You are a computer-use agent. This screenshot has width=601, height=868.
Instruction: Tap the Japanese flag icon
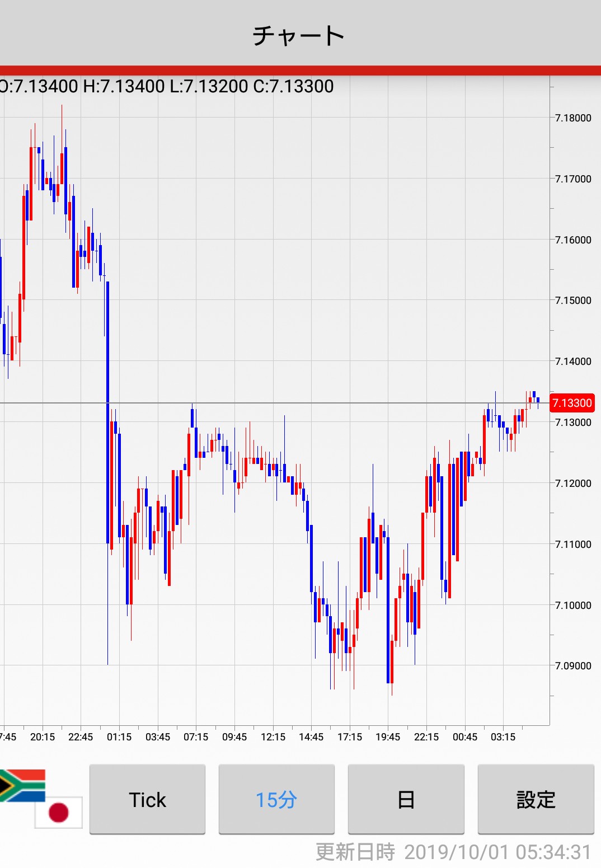(59, 812)
